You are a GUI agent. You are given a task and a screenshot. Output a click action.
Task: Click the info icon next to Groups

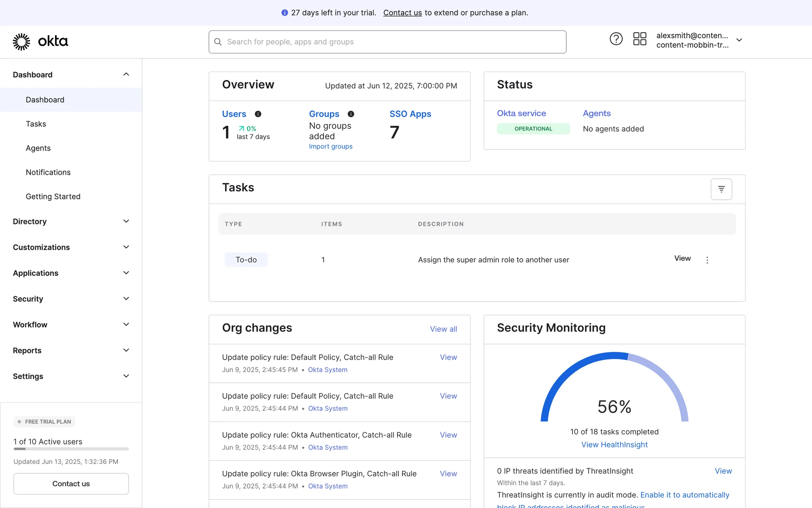(x=351, y=114)
